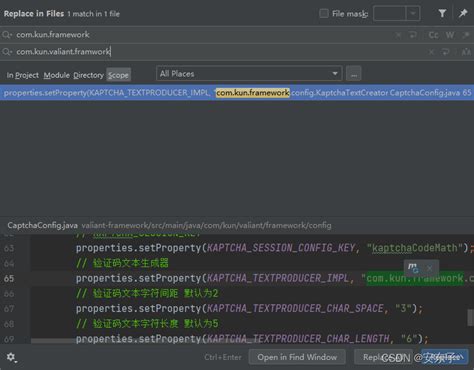Open search history magnifier in find field

7,35
